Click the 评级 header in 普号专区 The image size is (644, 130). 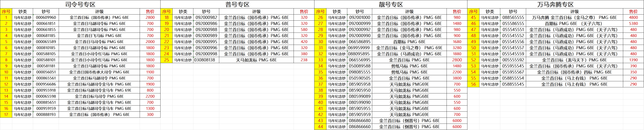[256, 11]
